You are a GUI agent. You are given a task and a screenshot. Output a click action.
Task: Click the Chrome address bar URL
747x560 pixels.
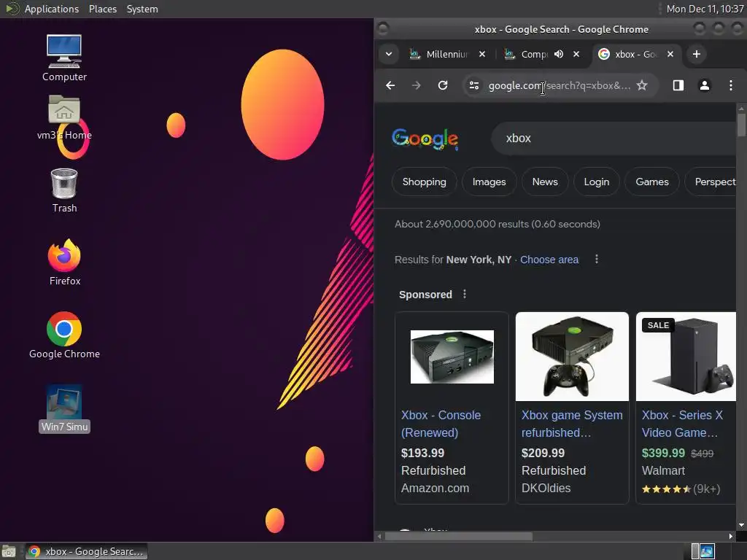tap(560, 86)
